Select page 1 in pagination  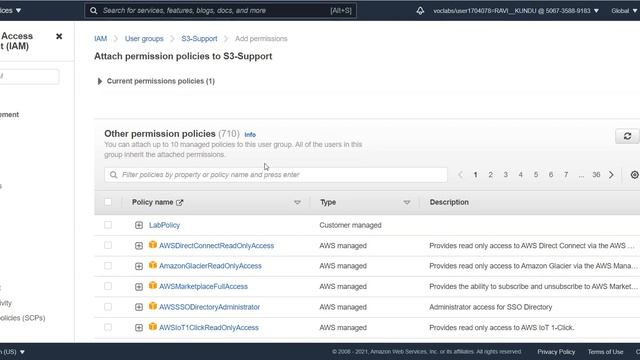(x=475, y=175)
